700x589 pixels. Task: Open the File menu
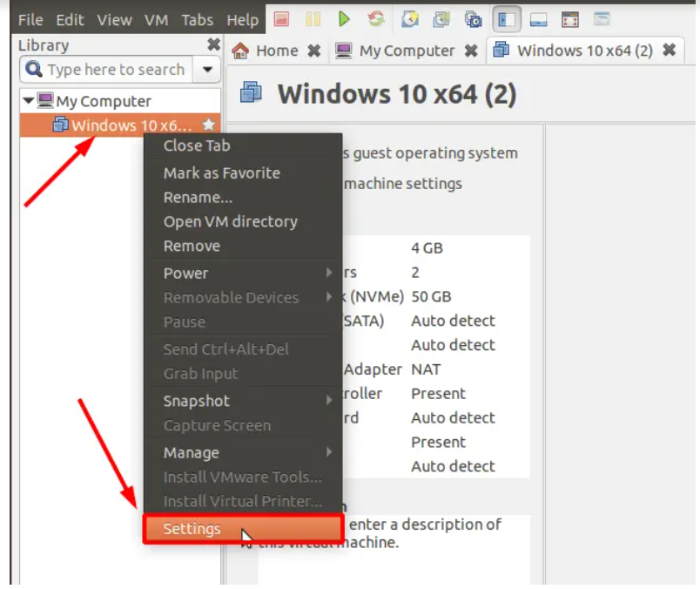pyautogui.click(x=30, y=20)
